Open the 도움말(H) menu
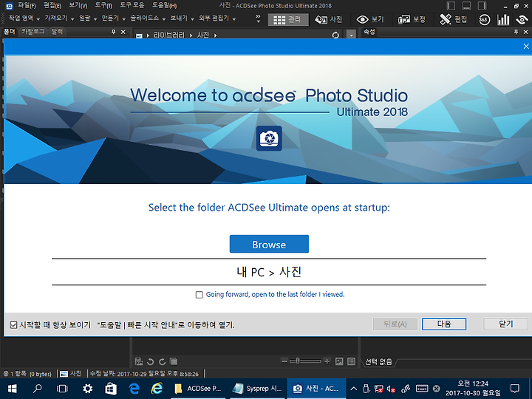 click(164, 6)
